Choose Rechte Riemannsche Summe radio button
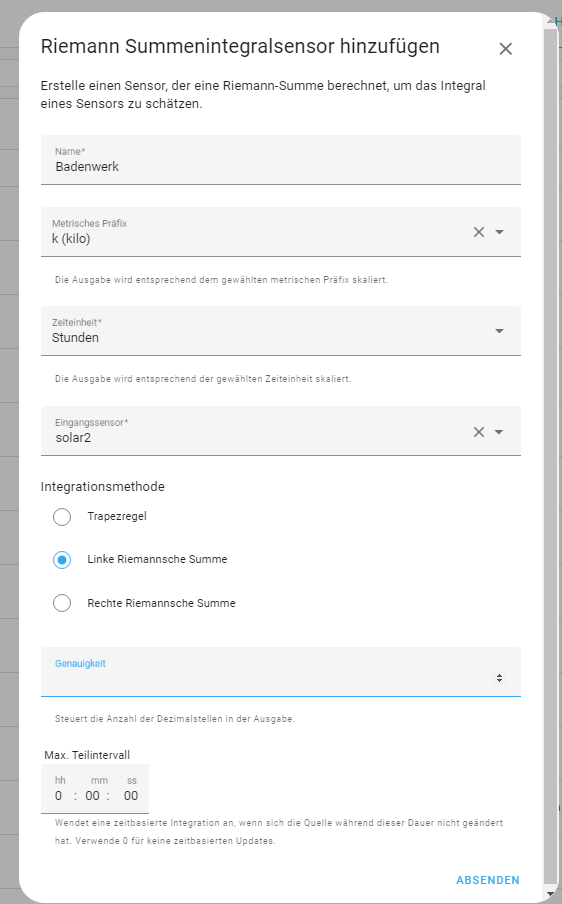 coord(62,603)
